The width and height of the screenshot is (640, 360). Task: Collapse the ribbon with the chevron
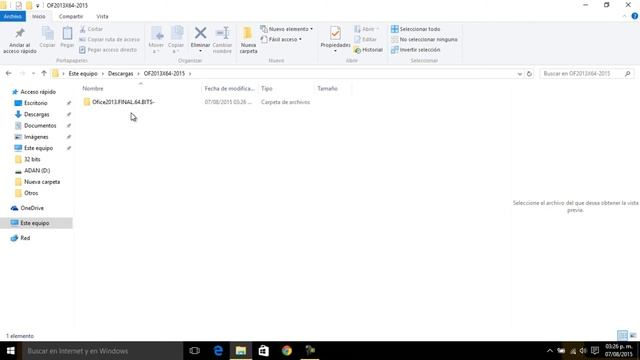(x=624, y=16)
